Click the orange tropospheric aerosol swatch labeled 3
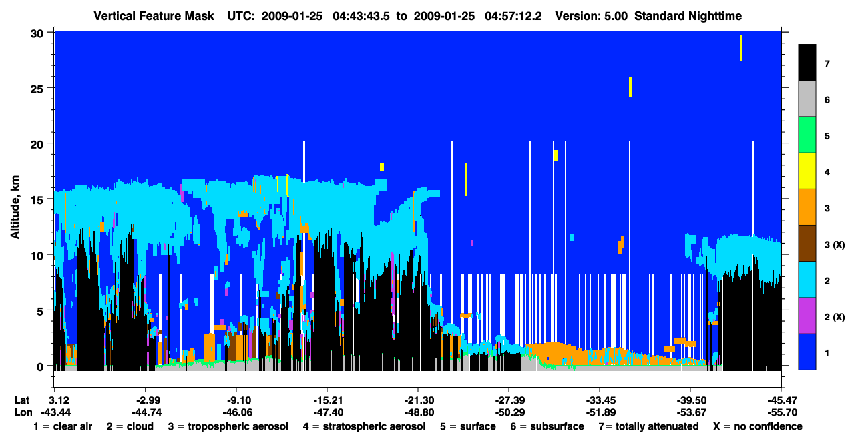 pyautogui.click(x=807, y=207)
